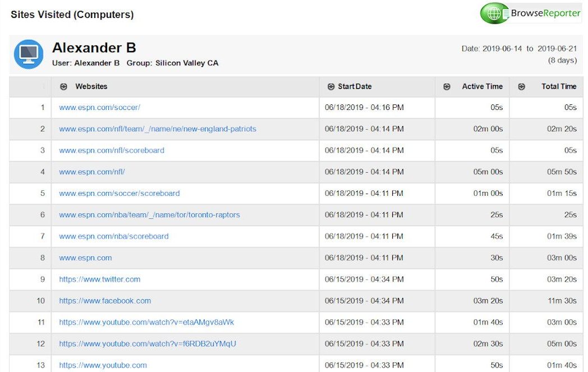Click total time '01m 40s' in row 13
Screen dimensions: 588x372
(562, 365)
